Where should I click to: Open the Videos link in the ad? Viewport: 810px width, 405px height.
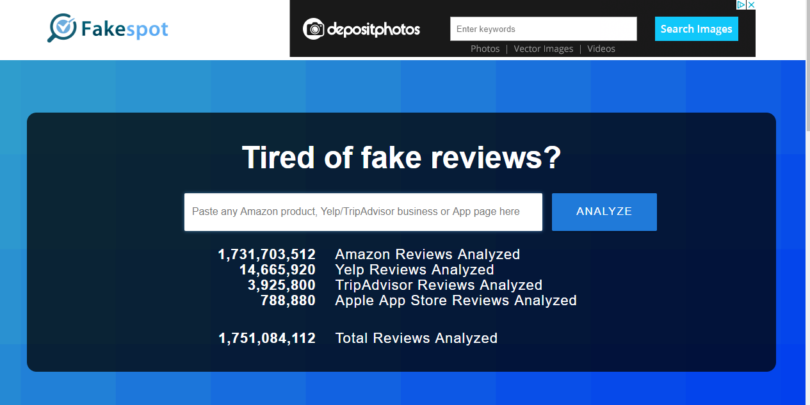[601, 48]
